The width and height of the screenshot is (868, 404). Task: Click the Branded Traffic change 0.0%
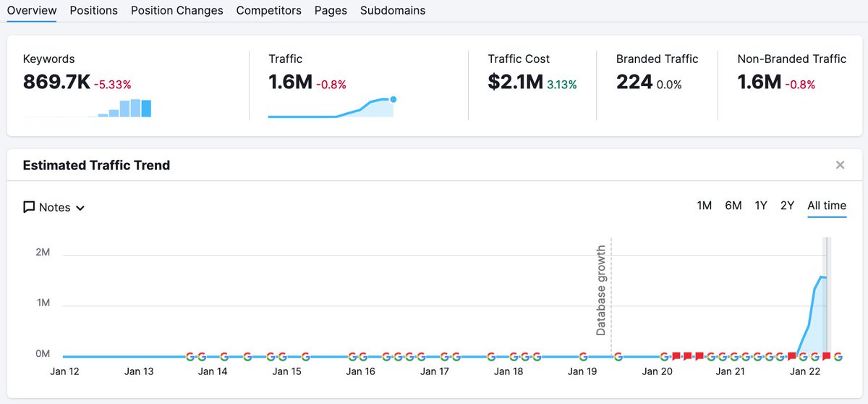coord(670,85)
